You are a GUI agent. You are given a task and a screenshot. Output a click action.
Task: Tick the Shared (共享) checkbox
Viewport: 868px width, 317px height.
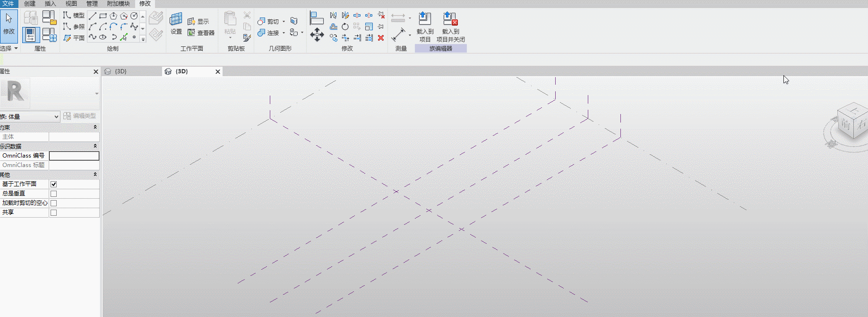click(54, 212)
